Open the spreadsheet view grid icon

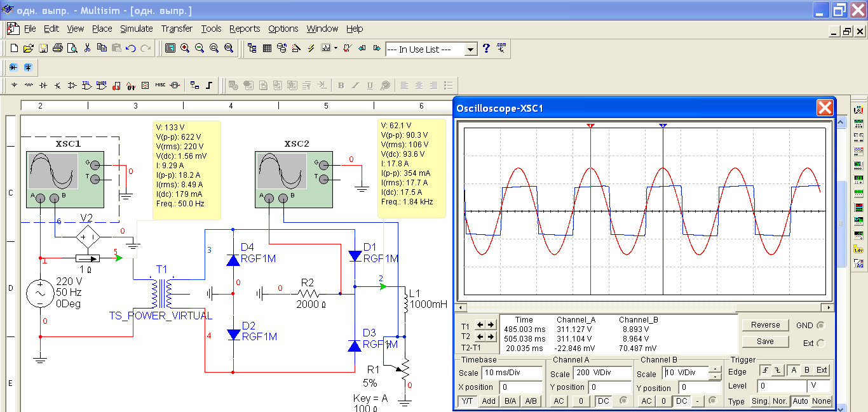(x=267, y=48)
